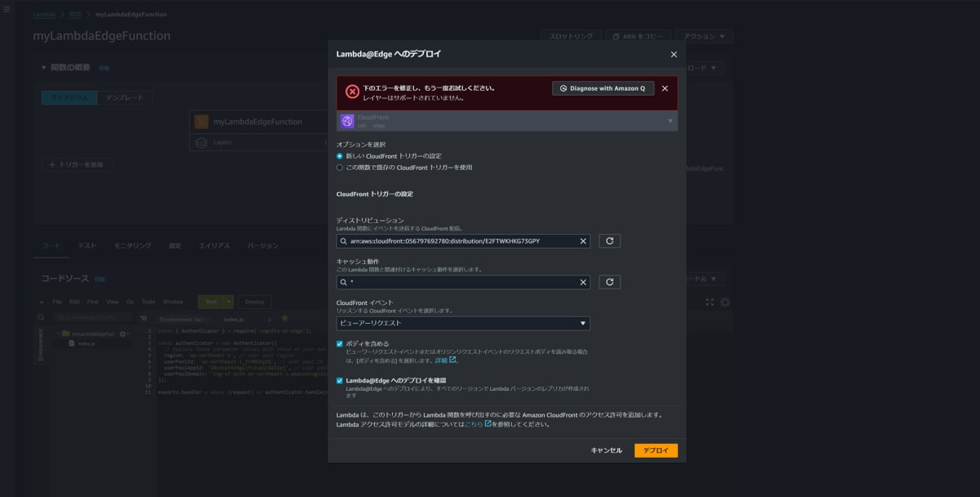
Task: Switch to the ダイアグラム view tab
Action: coord(69,97)
